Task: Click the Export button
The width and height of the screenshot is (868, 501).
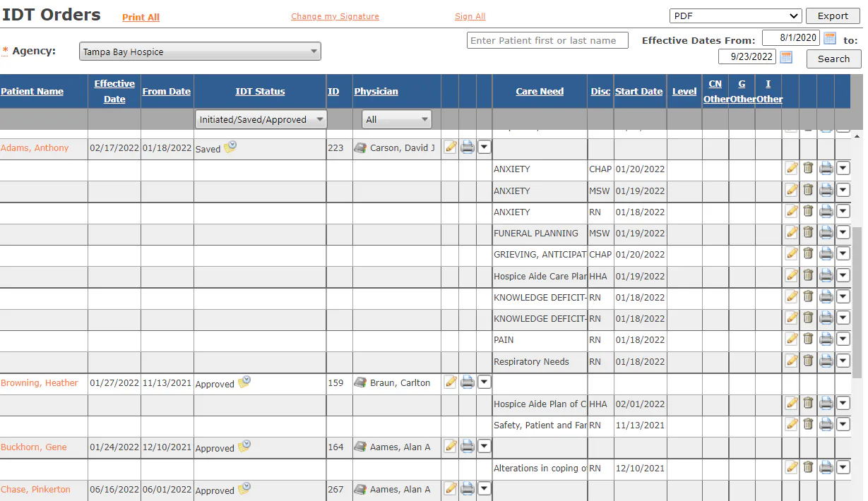Action: coord(833,16)
